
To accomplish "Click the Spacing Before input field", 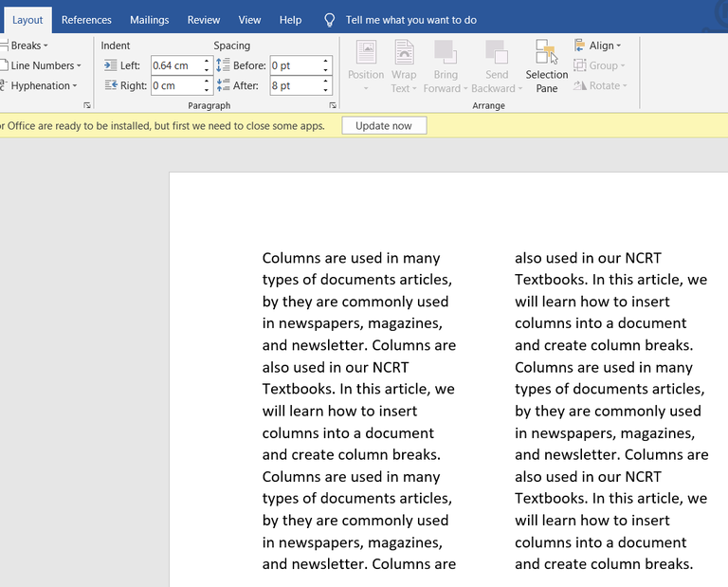I will 294,65.
